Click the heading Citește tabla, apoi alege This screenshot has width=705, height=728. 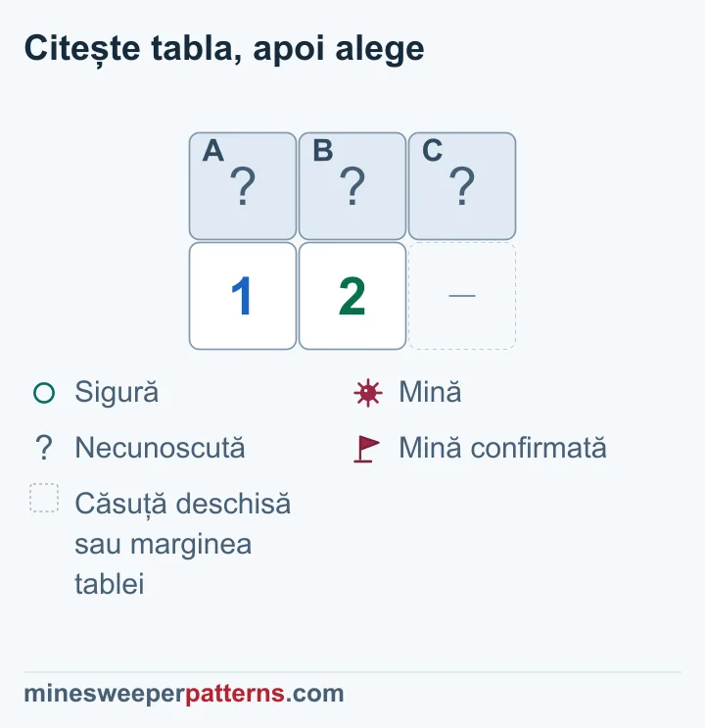[x=224, y=48]
